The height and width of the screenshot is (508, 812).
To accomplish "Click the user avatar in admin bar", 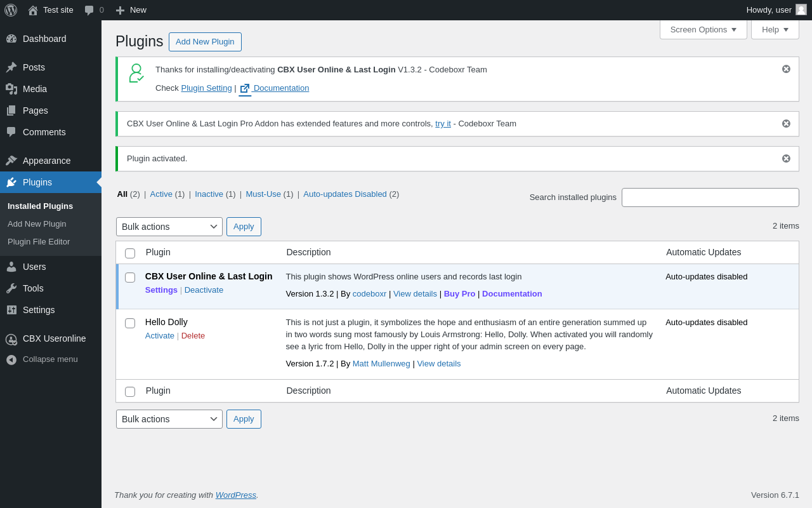I will coord(801,10).
